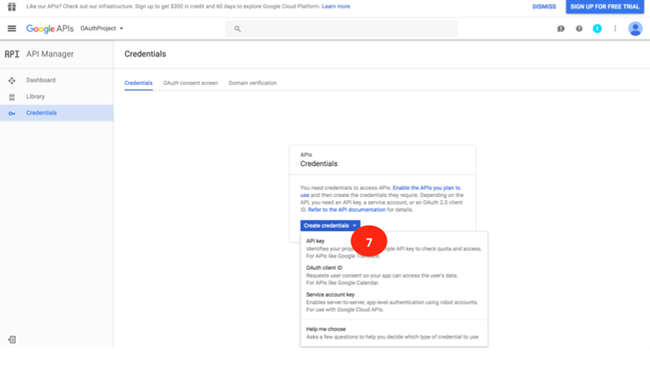Switch to the Credentials tab

click(x=138, y=83)
